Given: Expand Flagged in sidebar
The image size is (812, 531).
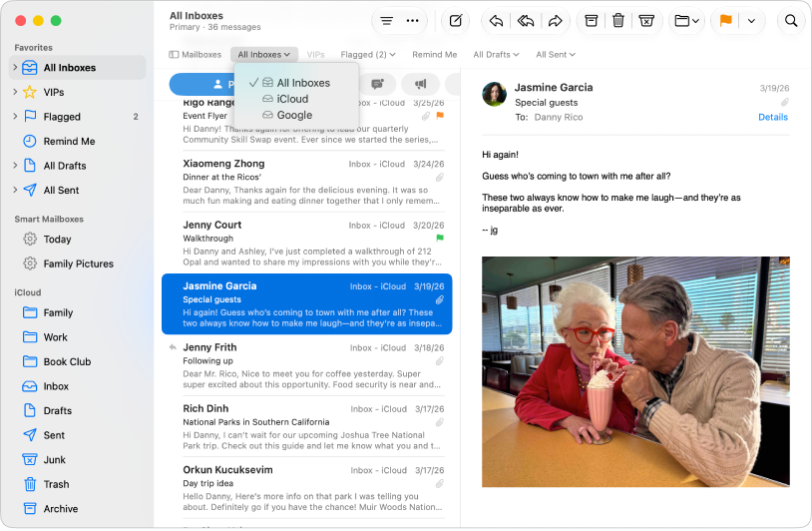Looking at the screenshot, I should 15,116.
